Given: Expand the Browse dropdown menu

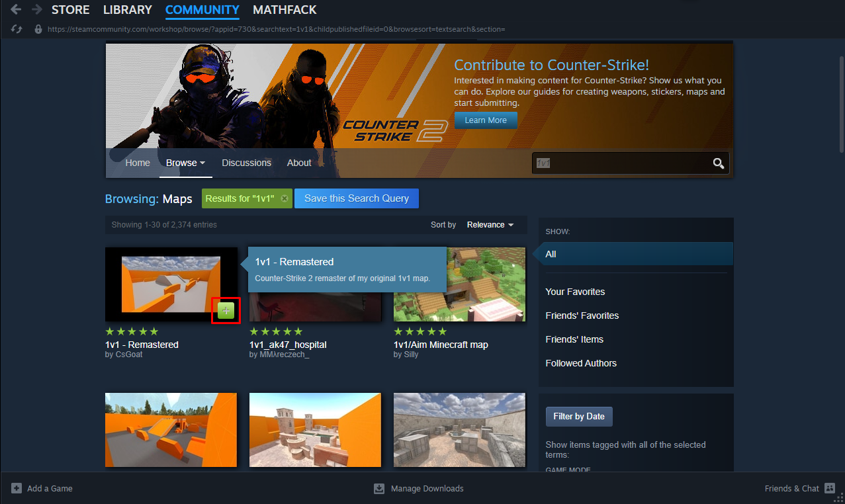Looking at the screenshot, I should (x=185, y=163).
